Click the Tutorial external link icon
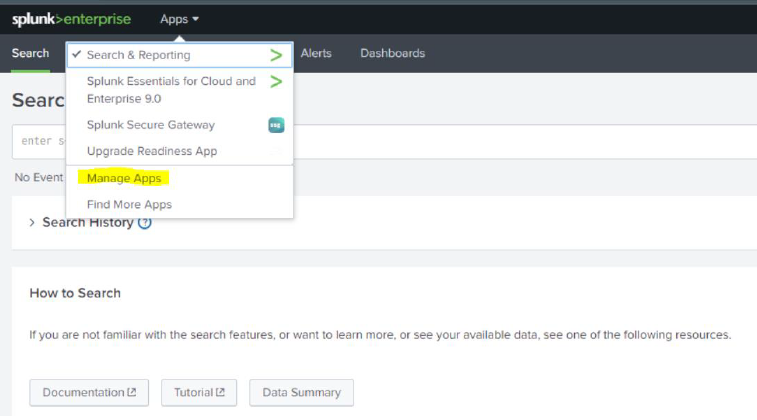757x420 pixels. click(x=220, y=393)
